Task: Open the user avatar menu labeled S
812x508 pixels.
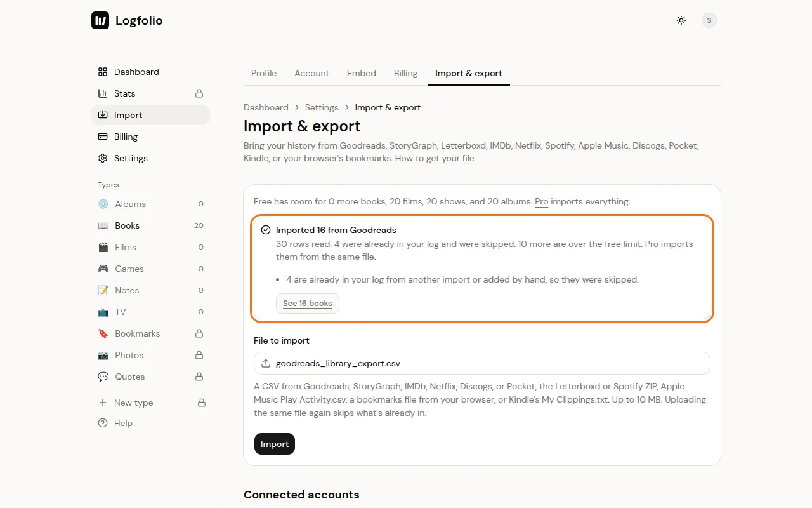Action: (x=709, y=20)
